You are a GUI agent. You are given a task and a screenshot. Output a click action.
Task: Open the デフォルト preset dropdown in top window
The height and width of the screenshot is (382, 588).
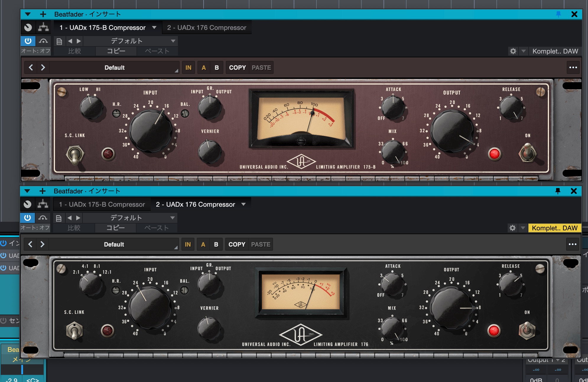pyautogui.click(x=130, y=41)
